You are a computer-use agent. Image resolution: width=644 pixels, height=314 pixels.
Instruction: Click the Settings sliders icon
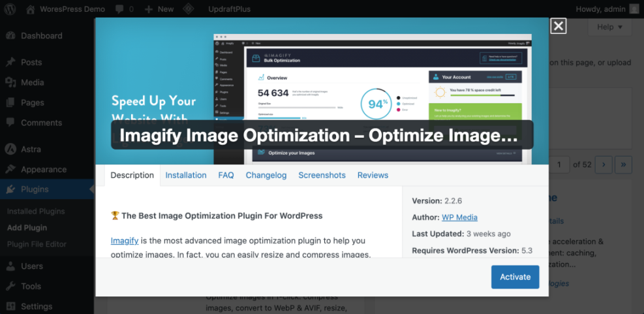click(x=11, y=307)
